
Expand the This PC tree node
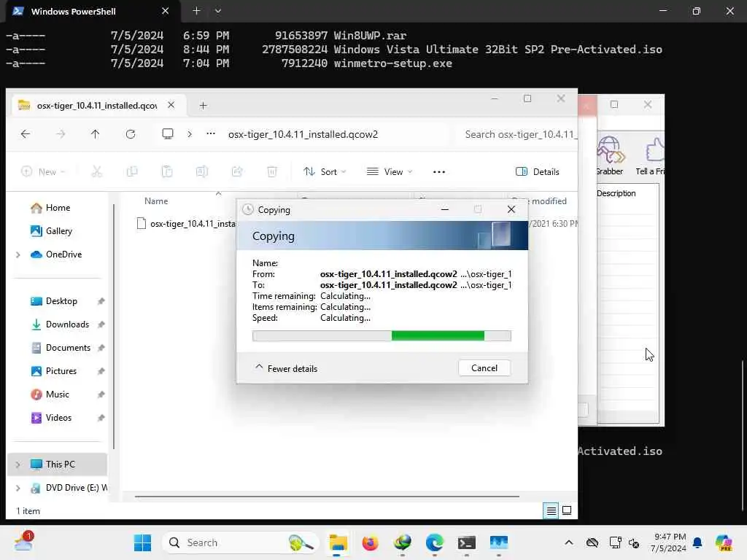click(18, 464)
